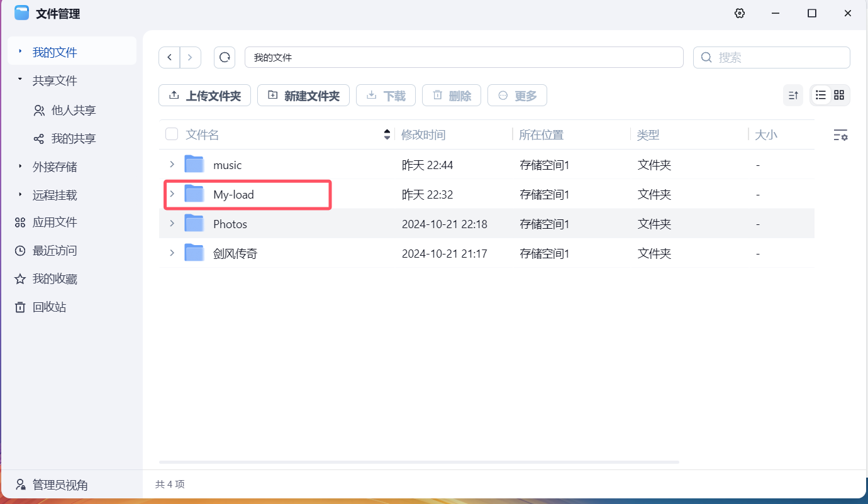
Task: Click 新建文件夹 button
Action: (x=303, y=96)
